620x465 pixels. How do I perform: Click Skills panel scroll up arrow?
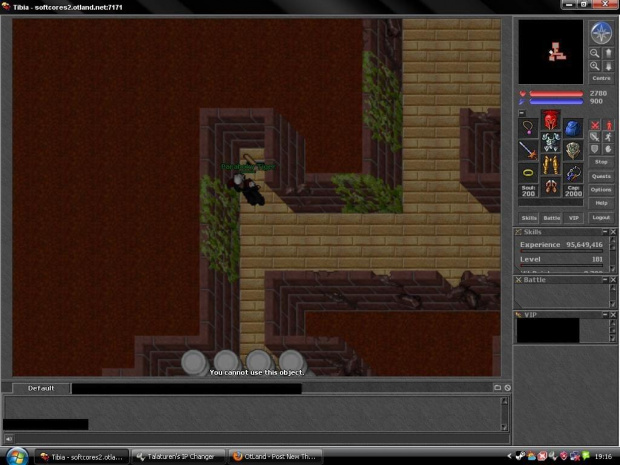(x=613, y=239)
